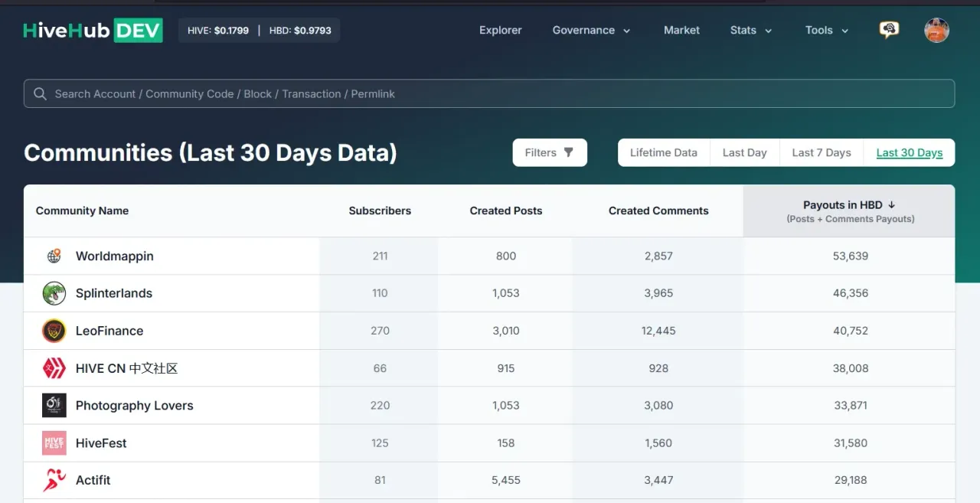This screenshot has height=503, width=980.
Task: Click the HIVE price ticker
Action: coord(218,31)
